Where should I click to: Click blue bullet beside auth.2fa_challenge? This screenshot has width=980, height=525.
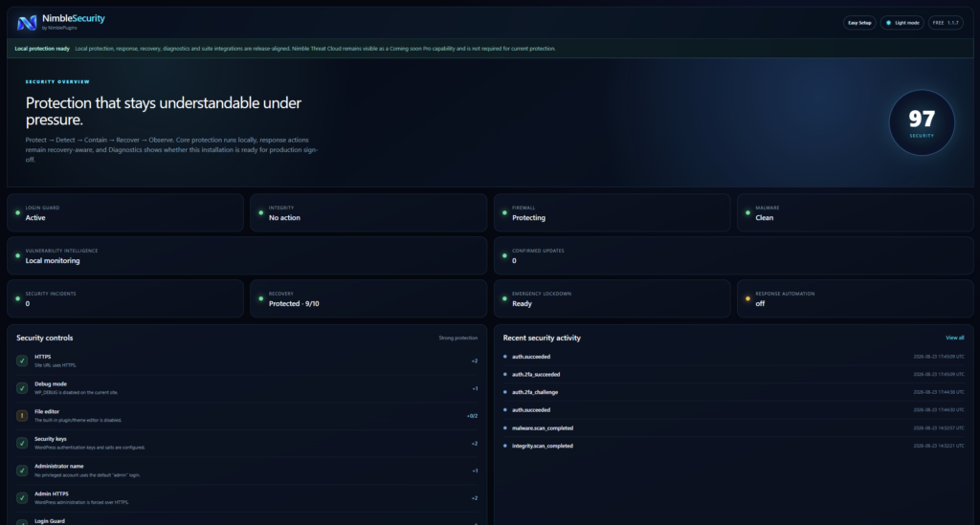coord(505,392)
